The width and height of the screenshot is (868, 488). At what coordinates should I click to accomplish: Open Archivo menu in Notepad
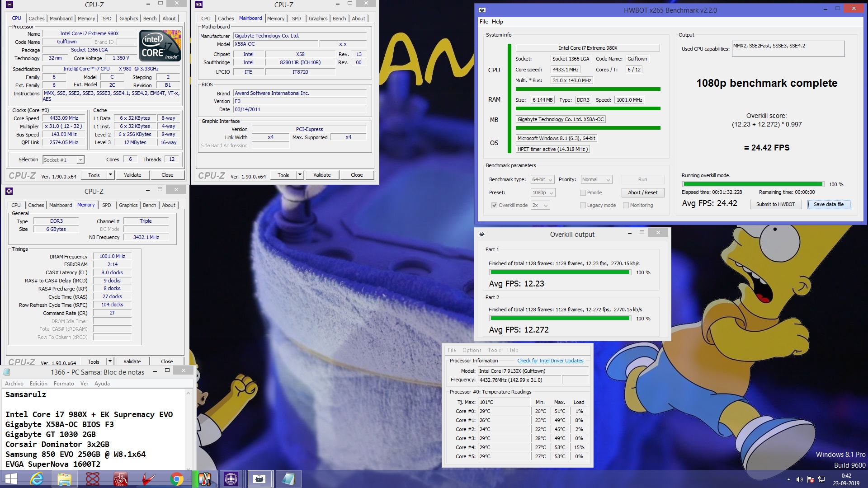point(14,384)
